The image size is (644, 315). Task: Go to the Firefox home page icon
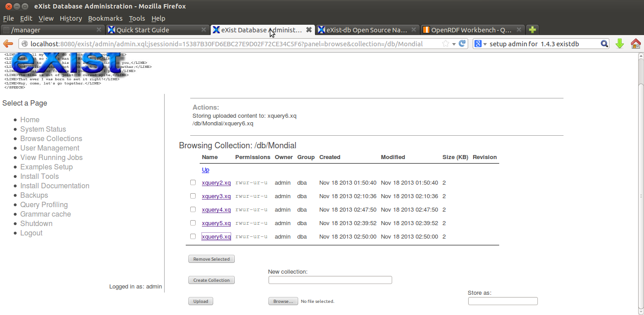tap(636, 44)
